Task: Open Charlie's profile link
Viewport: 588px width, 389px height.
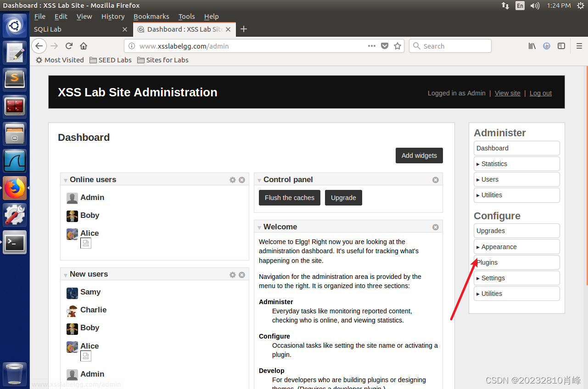Action: tap(93, 310)
